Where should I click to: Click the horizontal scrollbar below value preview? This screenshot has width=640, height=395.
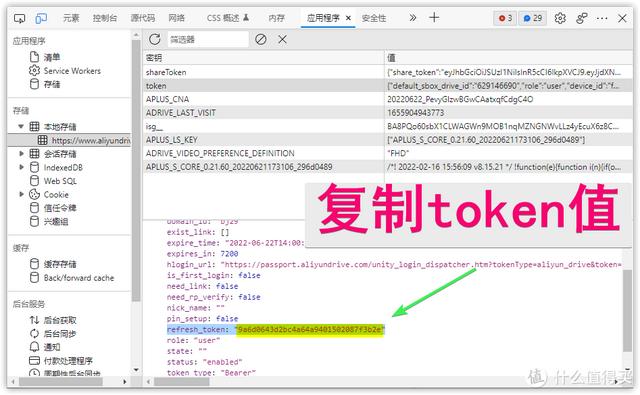pyautogui.click(x=181, y=382)
